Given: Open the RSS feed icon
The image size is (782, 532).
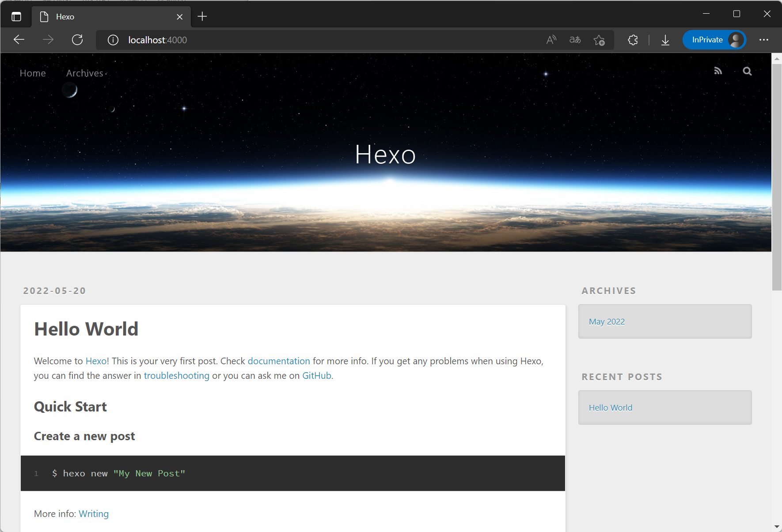Looking at the screenshot, I should pos(718,71).
